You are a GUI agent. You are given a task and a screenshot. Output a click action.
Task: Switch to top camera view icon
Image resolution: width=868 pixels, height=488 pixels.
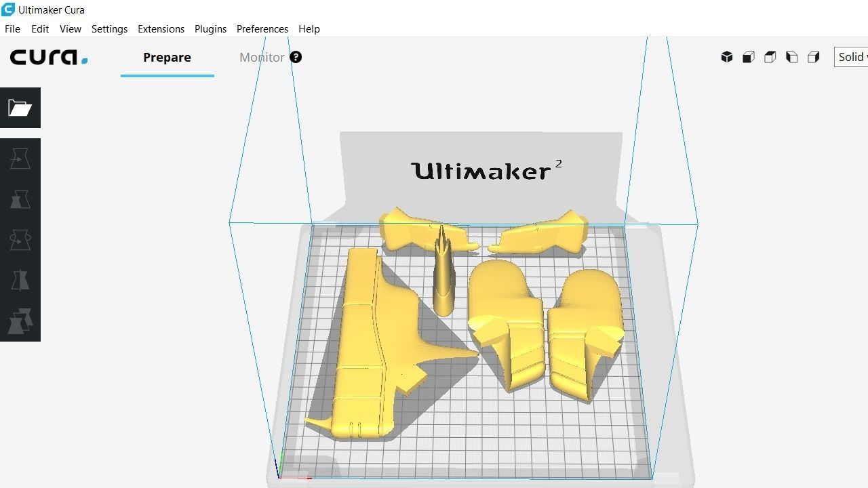click(x=770, y=57)
